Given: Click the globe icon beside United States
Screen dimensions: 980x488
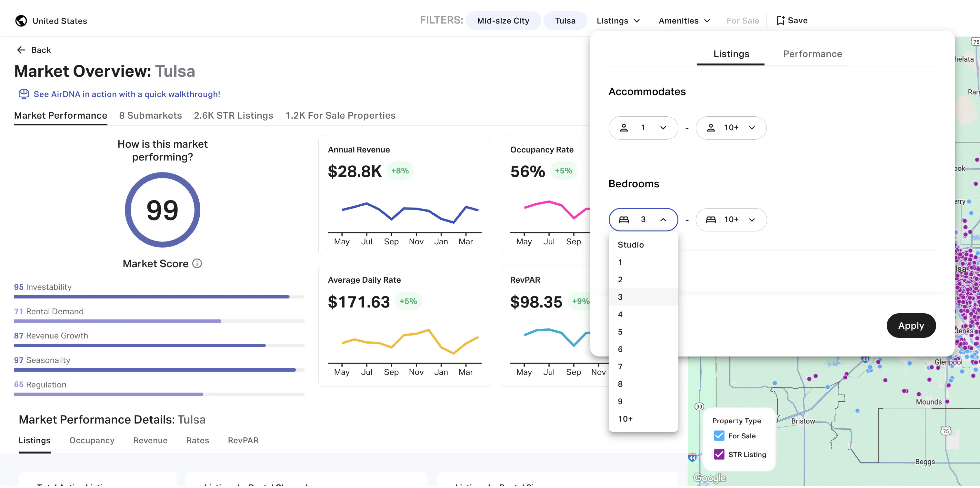Looking at the screenshot, I should click(21, 21).
